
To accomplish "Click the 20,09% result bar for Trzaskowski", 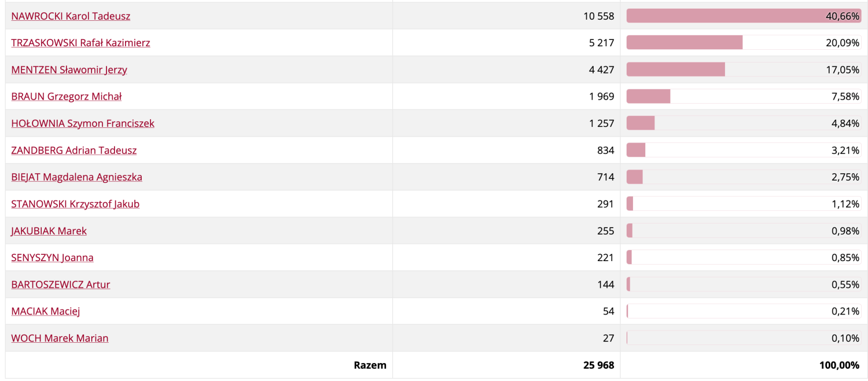I will pos(744,43).
